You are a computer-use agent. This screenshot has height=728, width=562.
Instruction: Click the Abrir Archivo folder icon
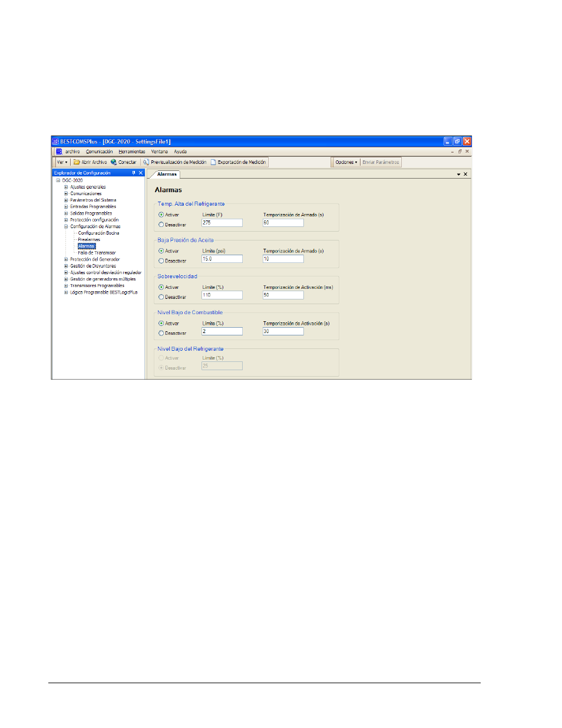77,162
